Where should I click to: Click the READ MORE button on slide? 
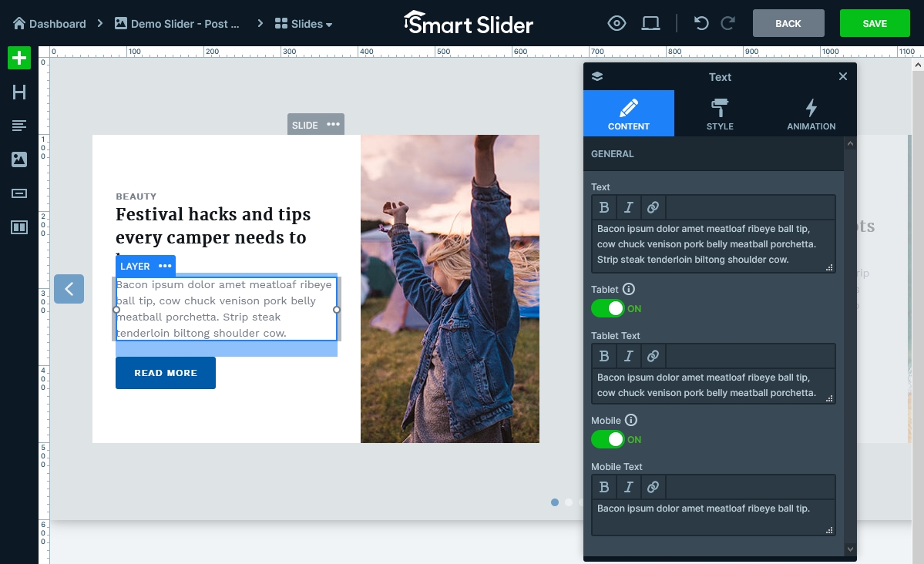[166, 372]
